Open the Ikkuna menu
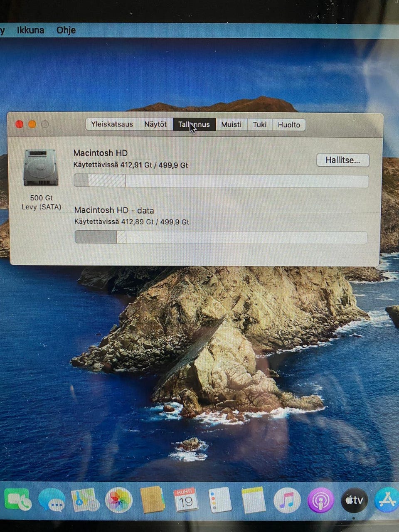This screenshot has height=532, width=399. click(x=30, y=30)
